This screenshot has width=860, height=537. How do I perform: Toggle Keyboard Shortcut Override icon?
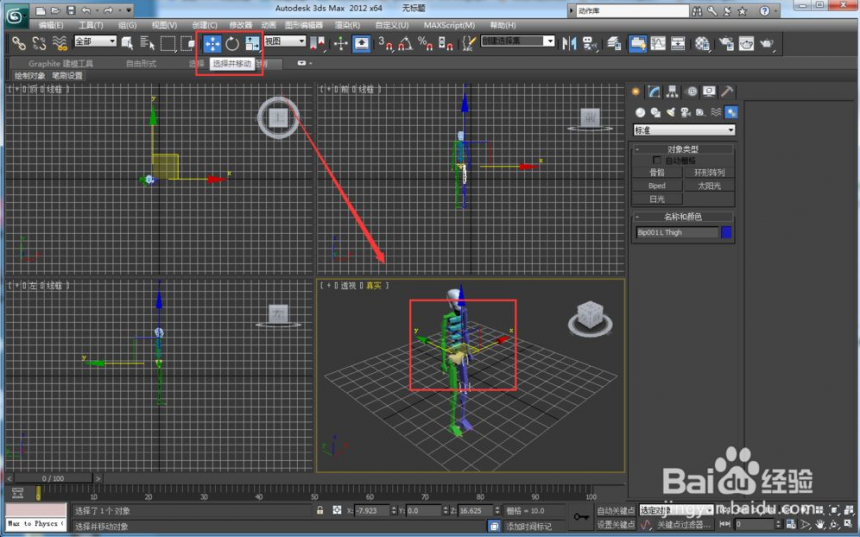click(x=361, y=43)
